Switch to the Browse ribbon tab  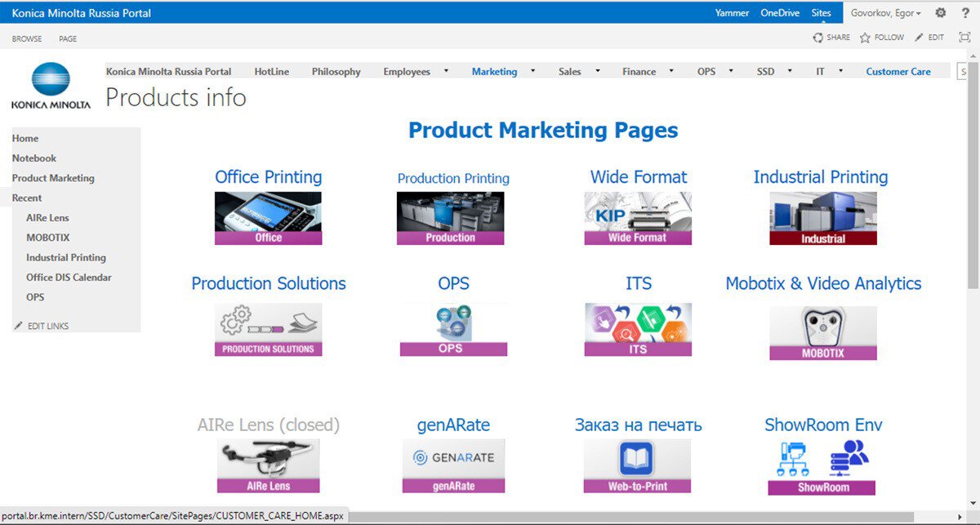(27, 38)
